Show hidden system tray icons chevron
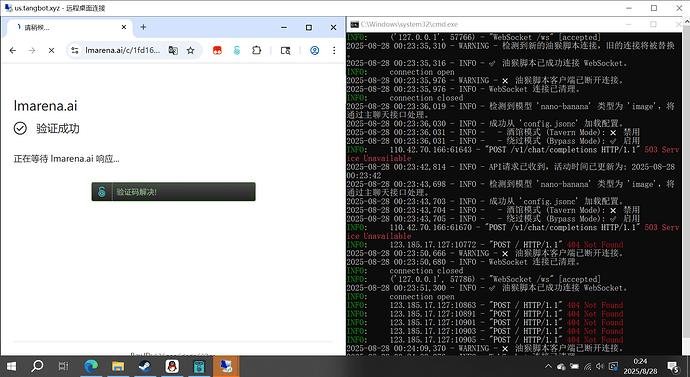This screenshot has width=690, height=377. (548, 366)
